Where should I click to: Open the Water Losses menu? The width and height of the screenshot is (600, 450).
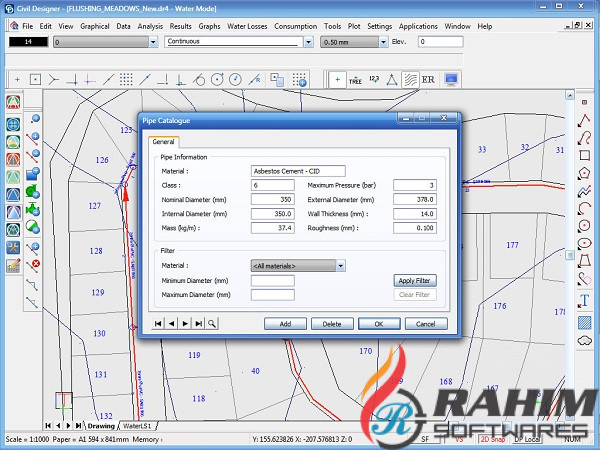click(246, 25)
